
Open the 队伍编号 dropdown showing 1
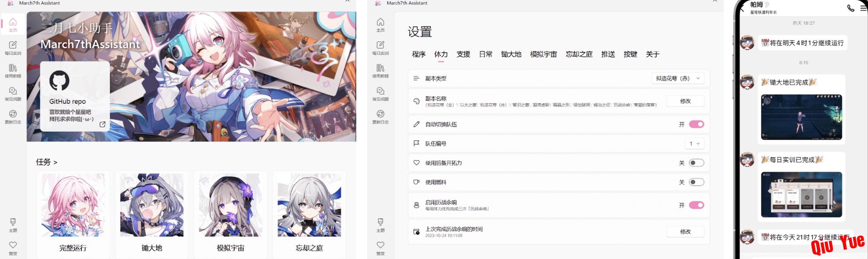(695, 144)
